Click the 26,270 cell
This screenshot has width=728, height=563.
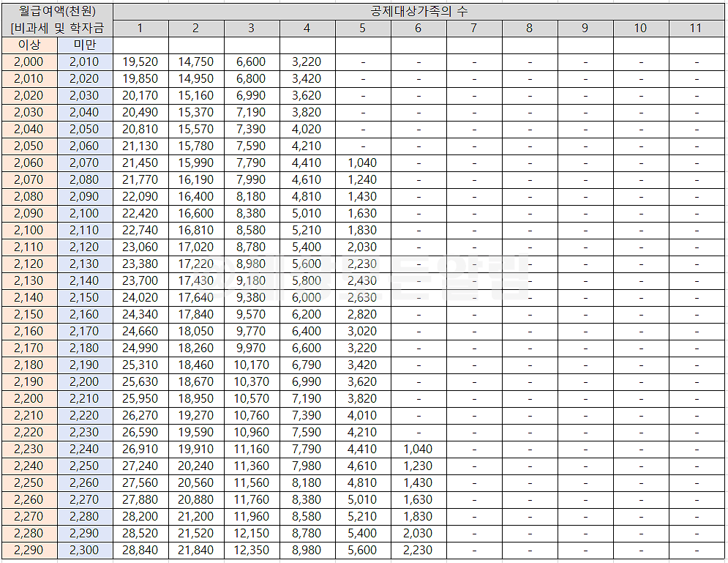(140, 416)
